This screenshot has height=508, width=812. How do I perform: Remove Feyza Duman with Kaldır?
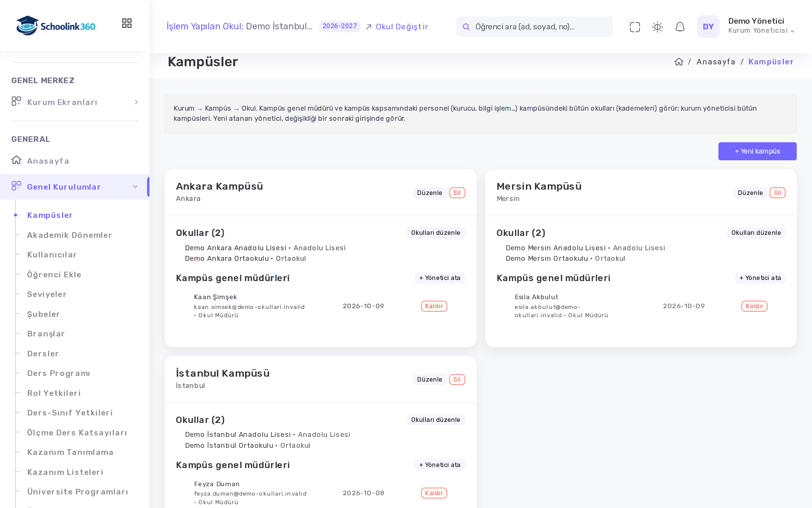[434, 493]
